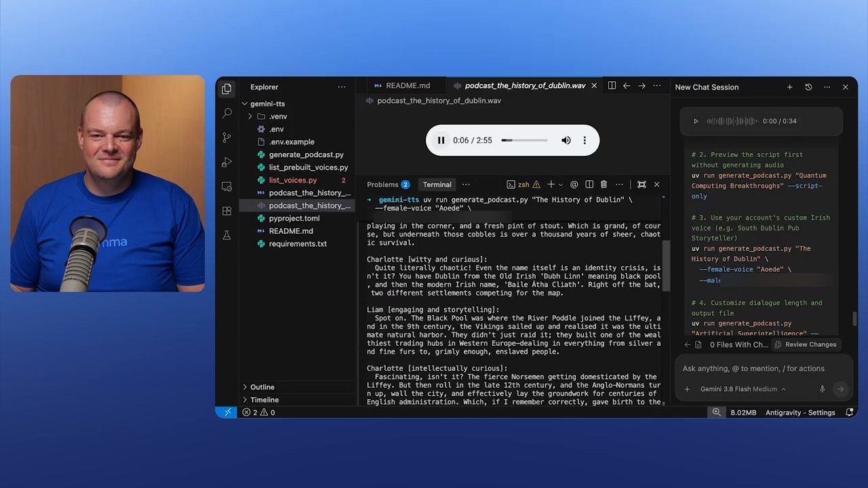The width and height of the screenshot is (868, 488).
Task: Open the Testing flask view
Action: click(226, 235)
